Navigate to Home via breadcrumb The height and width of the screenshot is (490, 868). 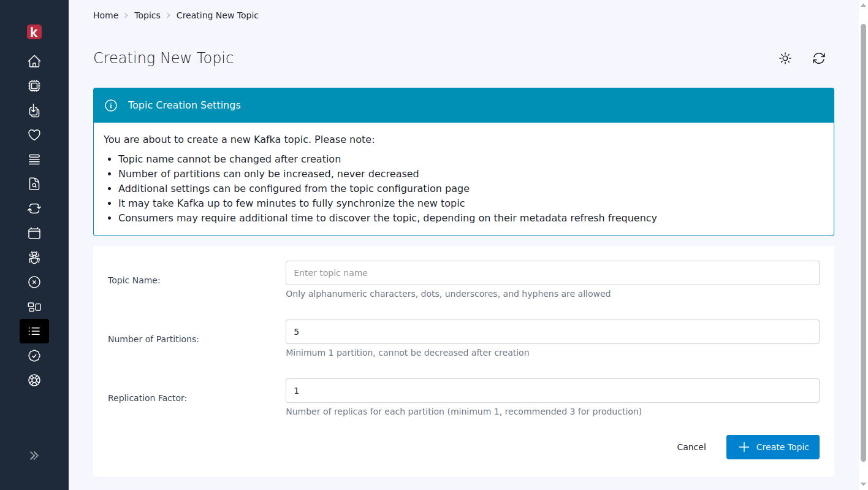pos(105,15)
